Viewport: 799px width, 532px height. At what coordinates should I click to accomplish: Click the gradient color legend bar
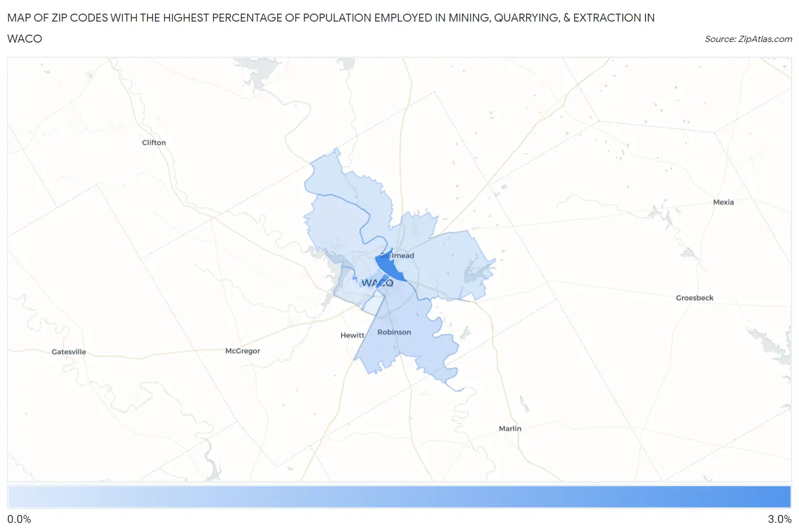pos(399,497)
